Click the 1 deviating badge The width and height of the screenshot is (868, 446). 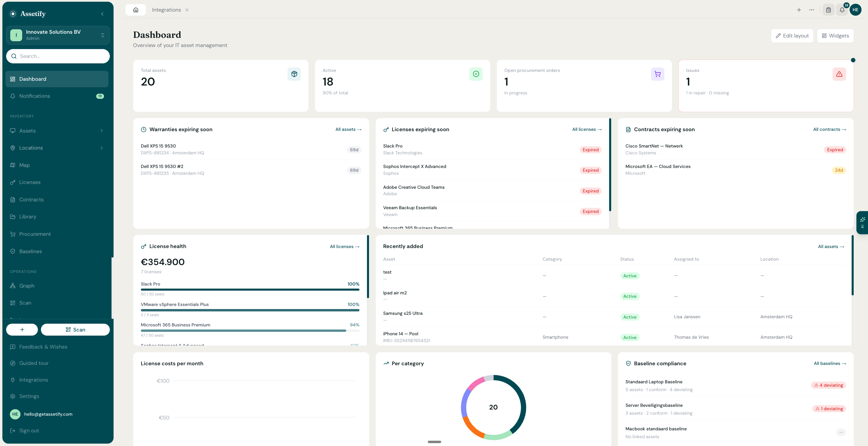tap(829, 409)
